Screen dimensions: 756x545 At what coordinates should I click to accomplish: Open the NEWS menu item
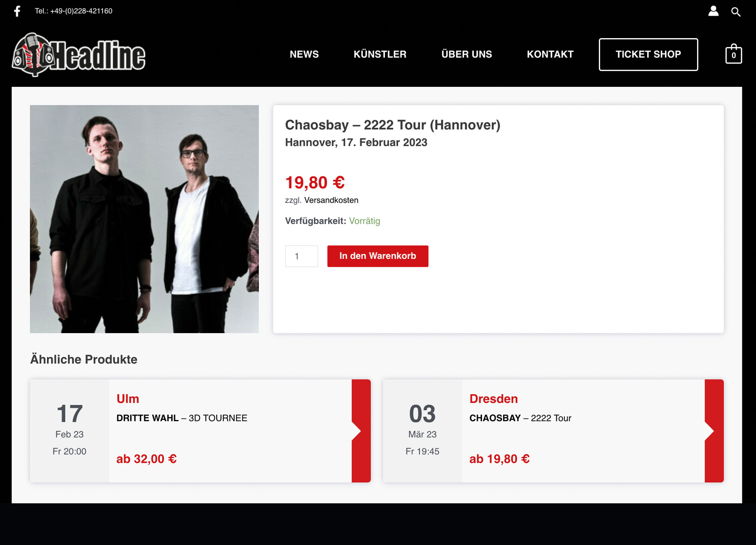click(304, 53)
